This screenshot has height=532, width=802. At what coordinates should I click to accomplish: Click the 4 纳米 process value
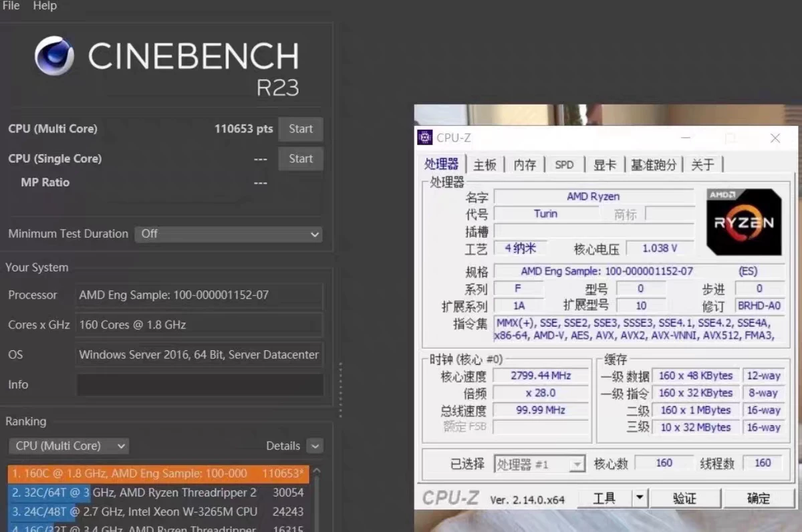519,249
